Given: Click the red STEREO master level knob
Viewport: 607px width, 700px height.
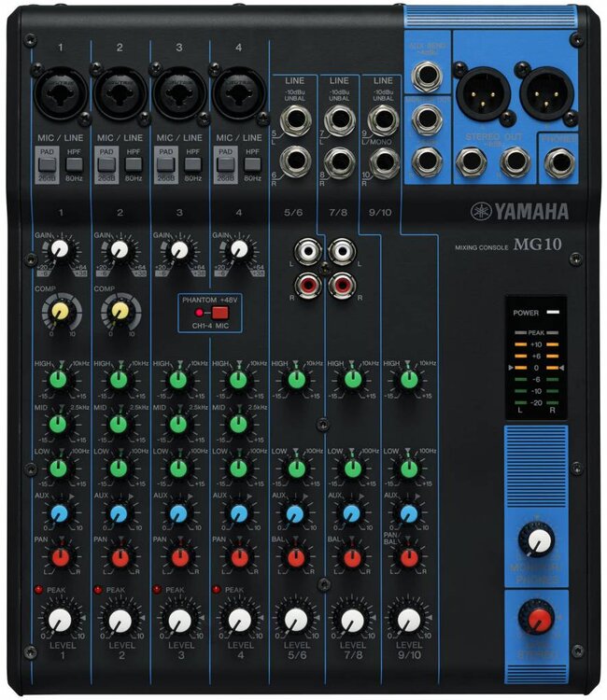Looking at the screenshot, I should [536, 619].
